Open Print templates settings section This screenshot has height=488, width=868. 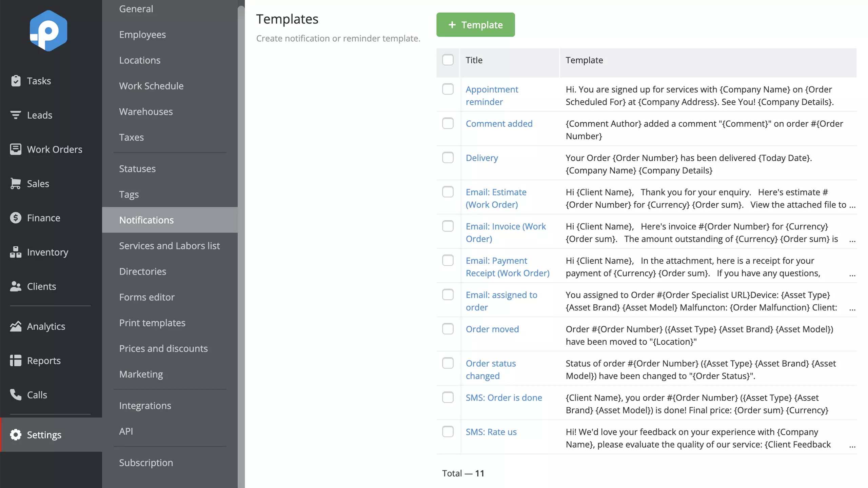tap(152, 323)
